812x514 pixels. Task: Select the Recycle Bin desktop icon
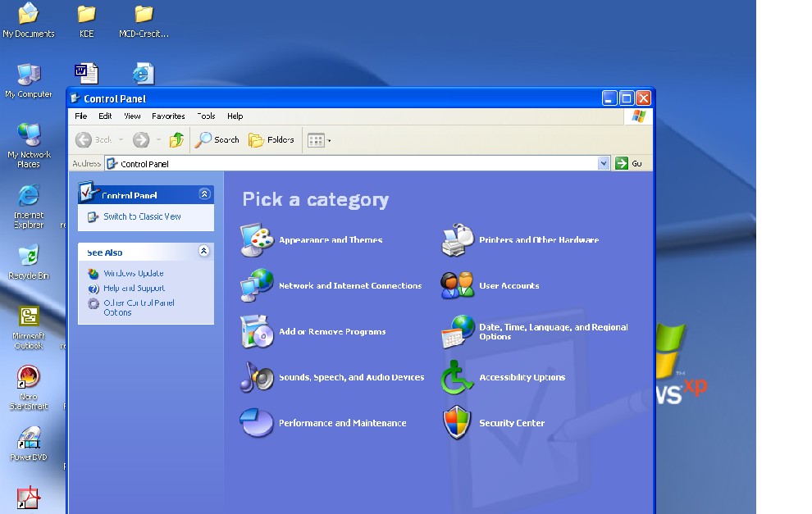tap(29, 262)
